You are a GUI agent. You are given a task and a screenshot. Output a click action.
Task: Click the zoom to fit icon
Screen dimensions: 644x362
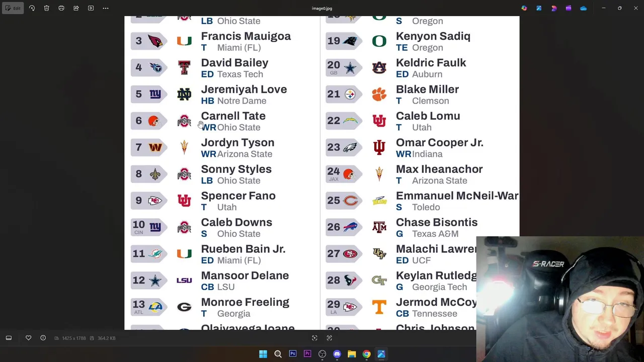coord(314,338)
